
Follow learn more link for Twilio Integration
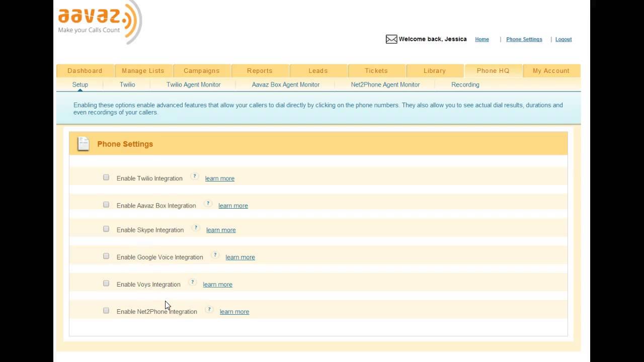[x=220, y=178]
